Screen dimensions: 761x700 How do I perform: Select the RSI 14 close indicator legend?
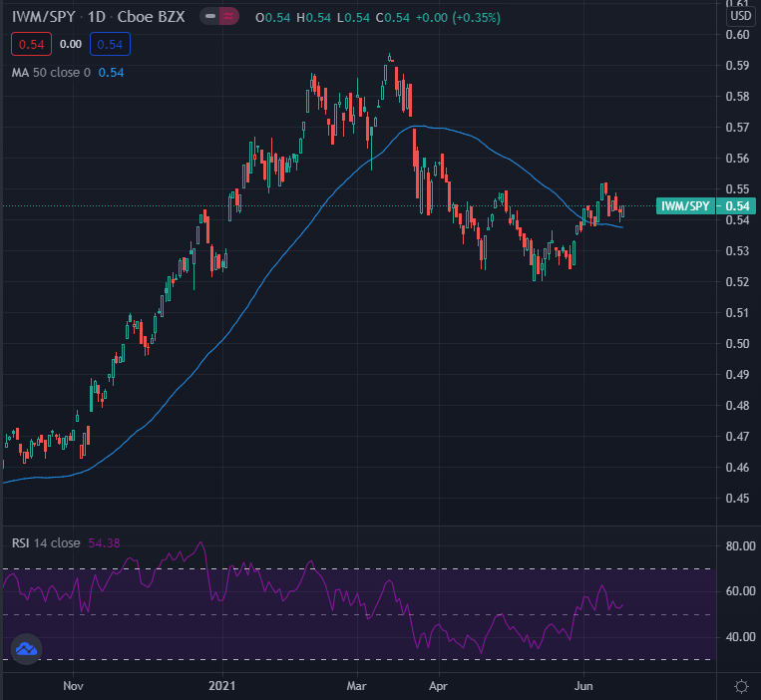tap(46, 543)
